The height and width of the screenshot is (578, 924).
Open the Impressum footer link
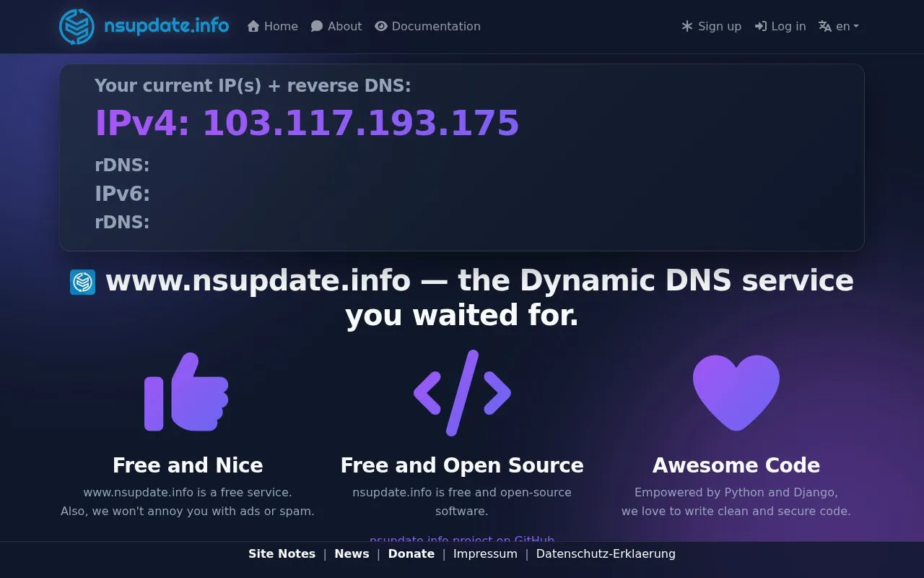485,554
